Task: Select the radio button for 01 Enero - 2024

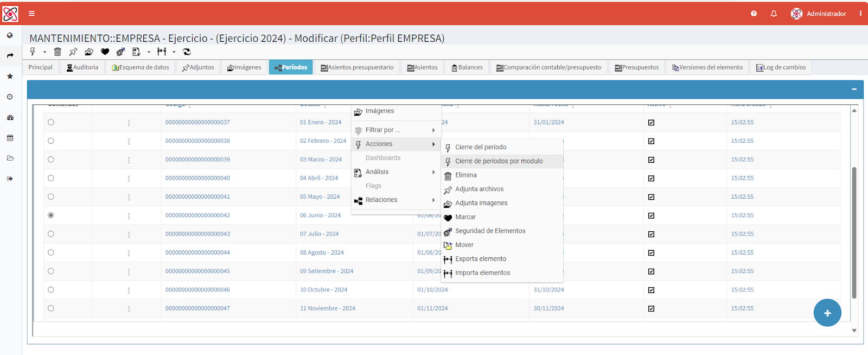Action: pos(51,122)
